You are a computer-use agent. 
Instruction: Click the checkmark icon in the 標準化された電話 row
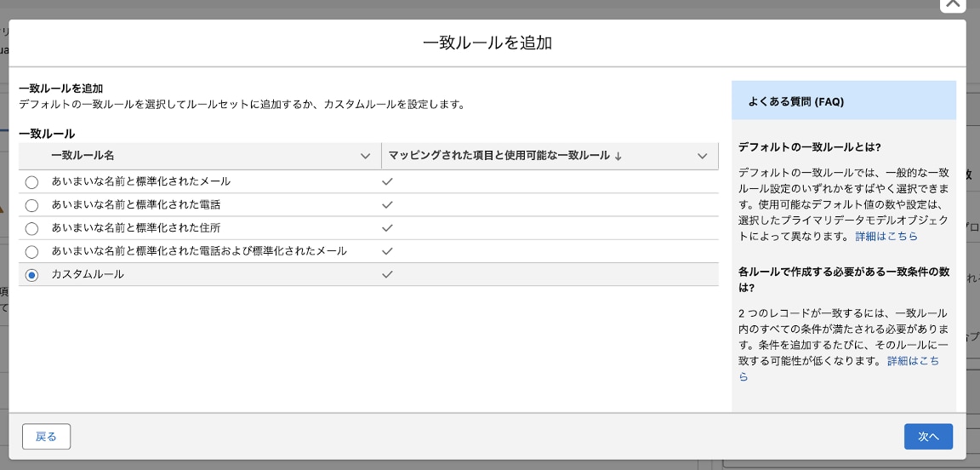coord(387,205)
